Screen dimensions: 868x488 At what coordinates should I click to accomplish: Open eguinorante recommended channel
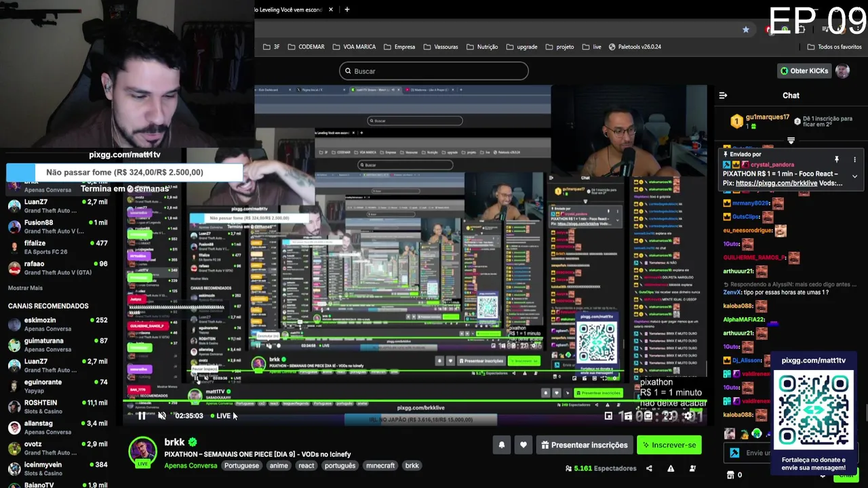[57, 386]
